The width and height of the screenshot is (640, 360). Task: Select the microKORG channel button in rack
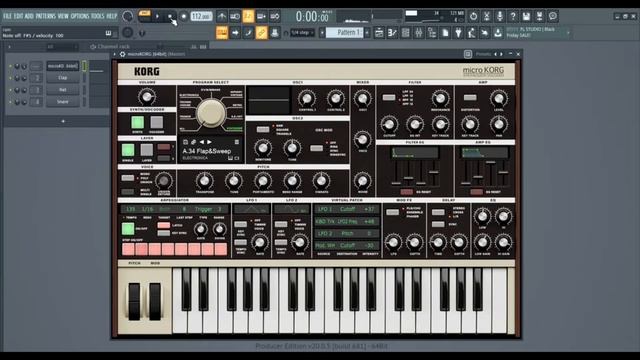(x=62, y=66)
